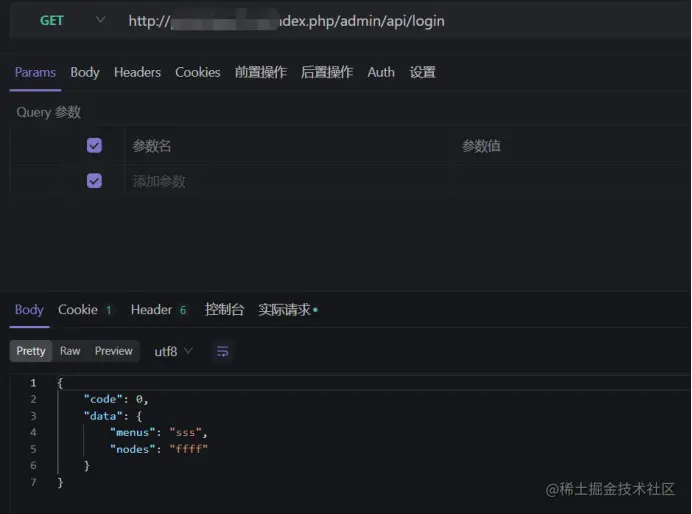Open the GET request method dropdown
The image size is (692, 514).
coord(71,20)
